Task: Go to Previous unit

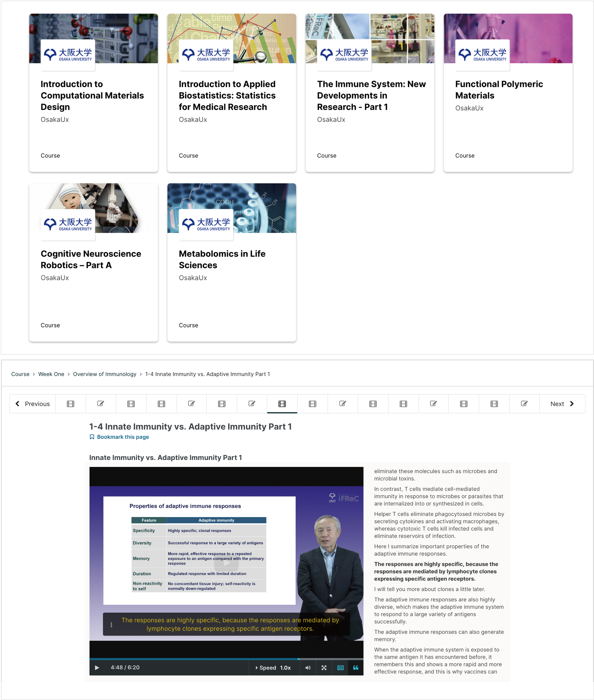Action: (x=33, y=404)
